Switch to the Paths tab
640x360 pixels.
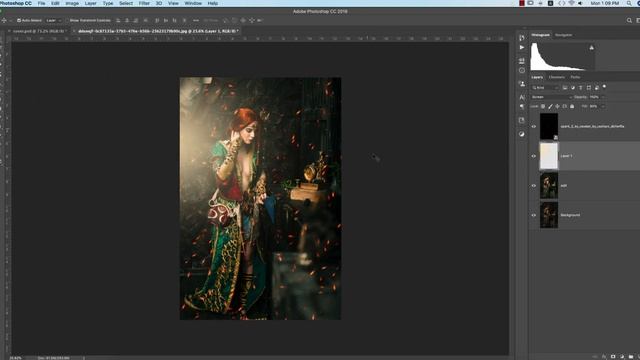click(x=576, y=77)
